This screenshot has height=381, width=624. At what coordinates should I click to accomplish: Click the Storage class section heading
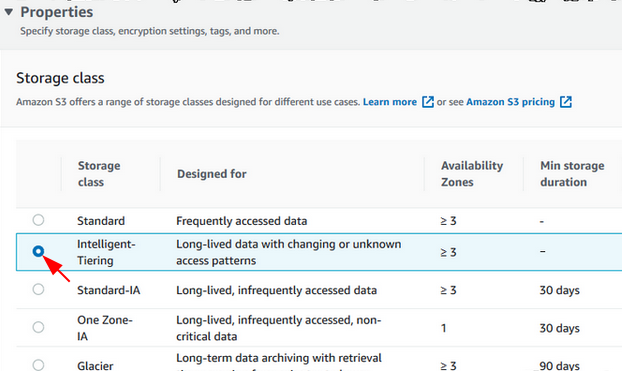tap(60, 78)
